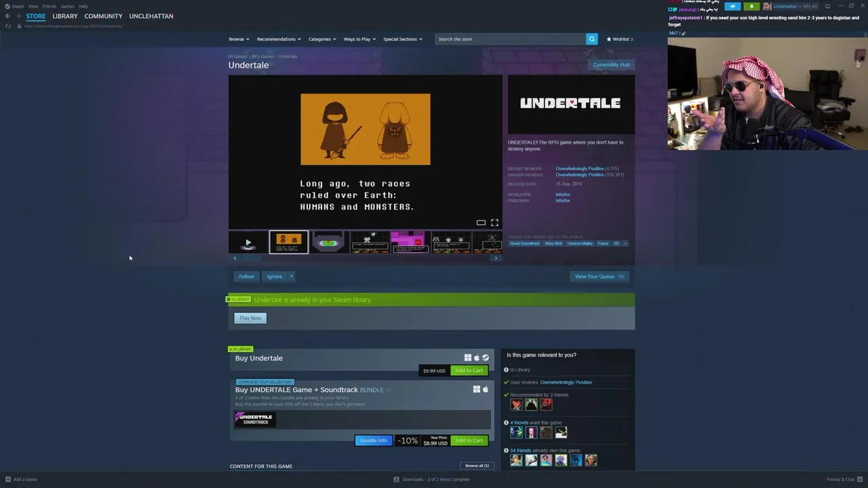Viewport: 868px width, 488px height.
Task: Open the Friends menu
Action: coord(50,6)
